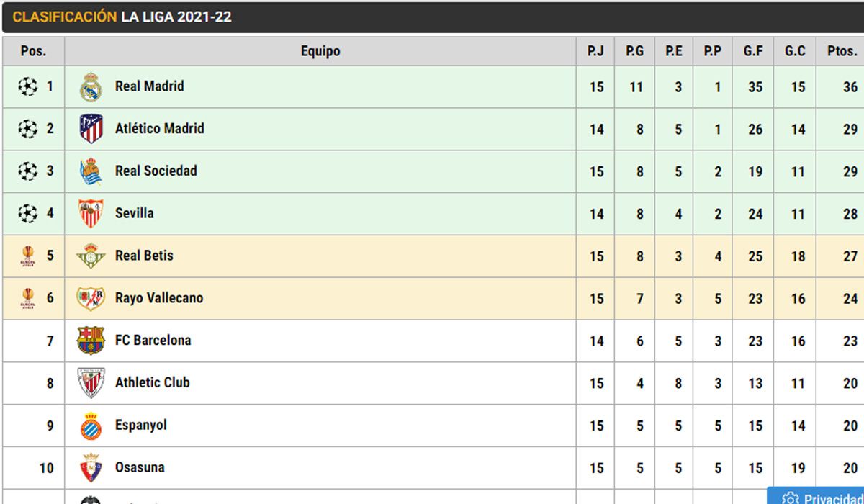Click the Athletic Club crest icon
864x504 pixels.
point(91,383)
